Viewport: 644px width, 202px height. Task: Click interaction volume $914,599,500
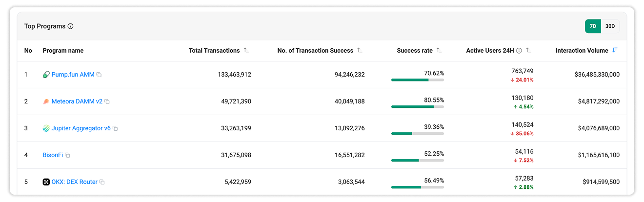pyautogui.click(x=602, y=182)
